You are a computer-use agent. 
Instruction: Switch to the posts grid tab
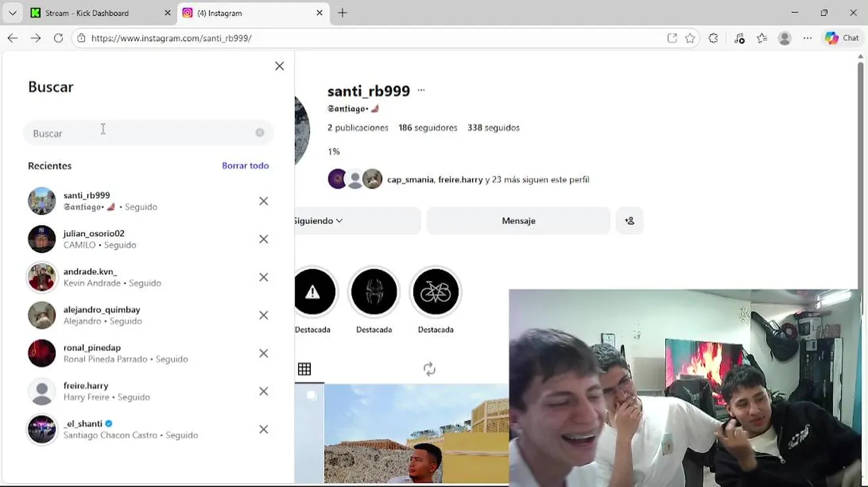coord(304,369)
